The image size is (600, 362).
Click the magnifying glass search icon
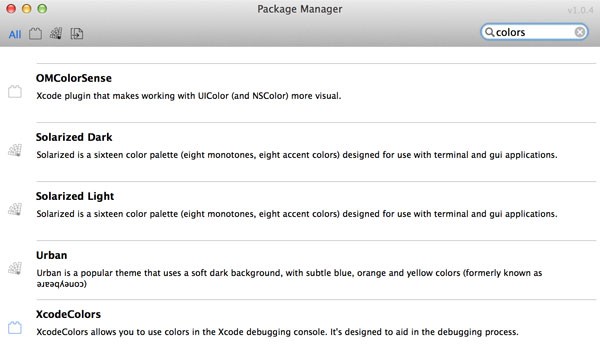point(489,32)
